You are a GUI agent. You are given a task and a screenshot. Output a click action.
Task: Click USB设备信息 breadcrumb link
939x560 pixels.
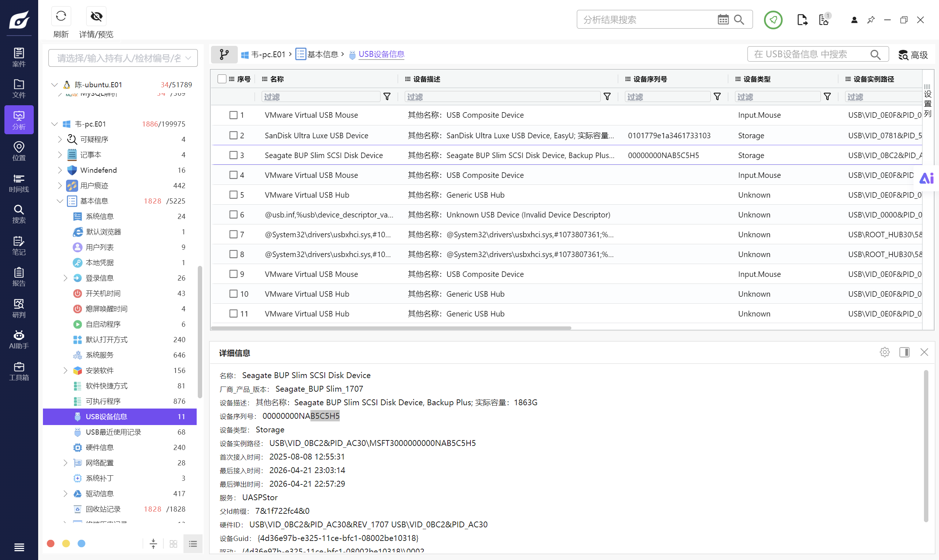[x=381, y=54]
